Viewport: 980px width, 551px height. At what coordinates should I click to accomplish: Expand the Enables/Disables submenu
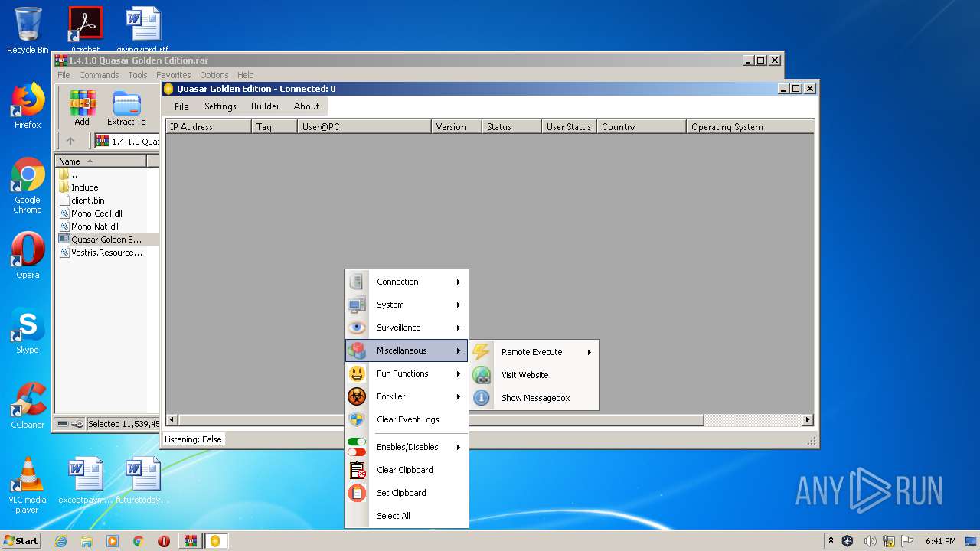point(406,447)
